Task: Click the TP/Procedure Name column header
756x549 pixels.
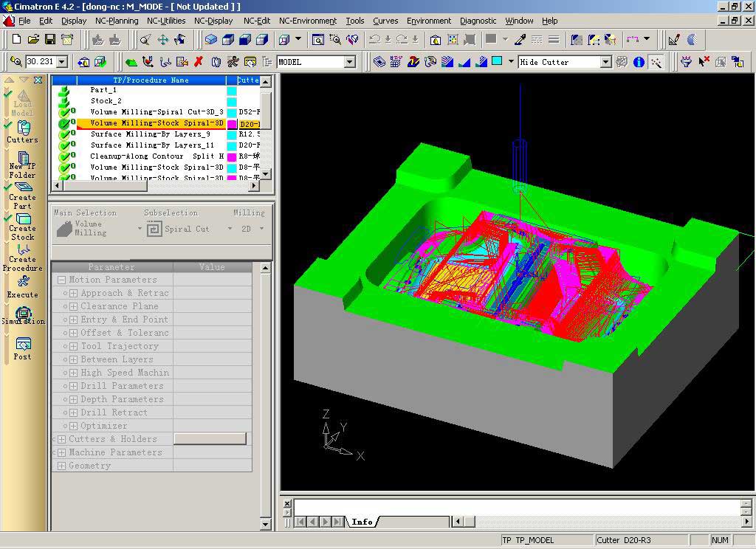Action: [151, 80]
